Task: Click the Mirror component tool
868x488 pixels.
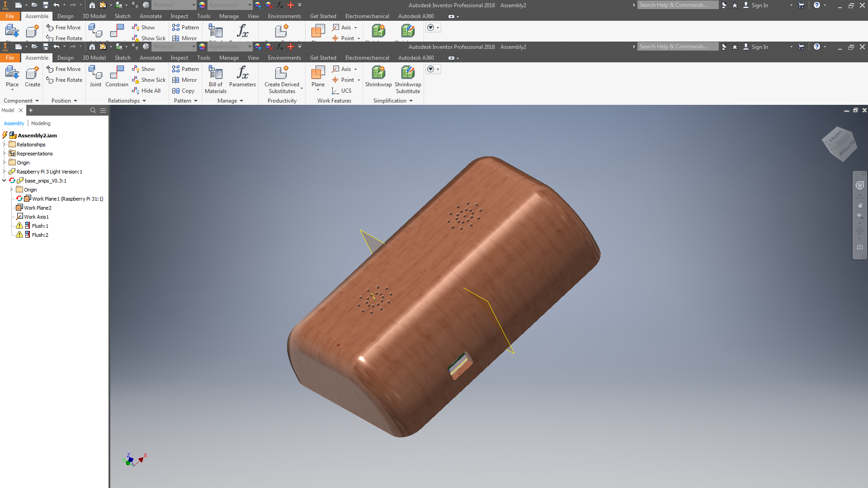Action: [184, 80]
